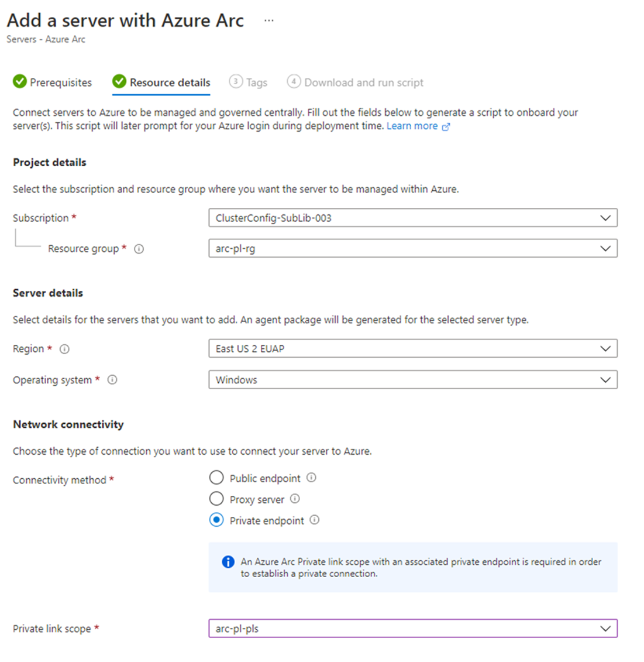Click the info icon next to Resource group

pyautogui.click(x=139, y=249)
